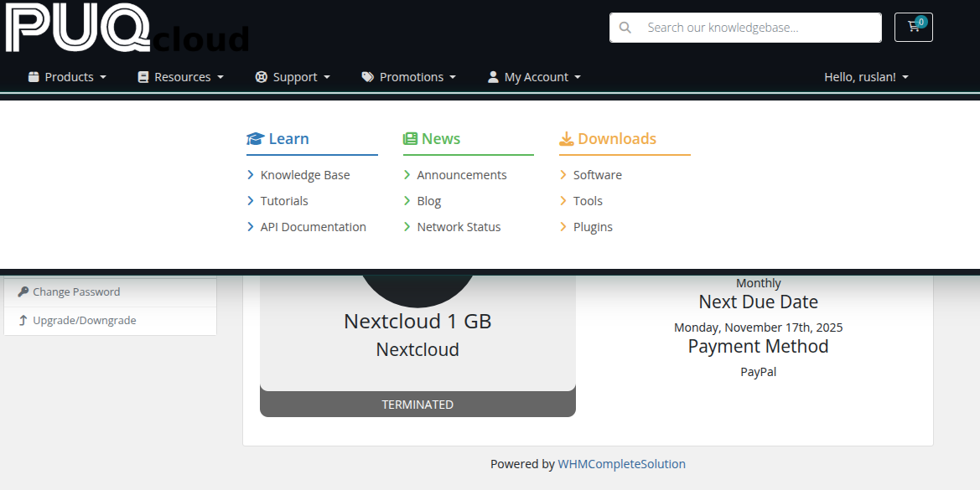Click the search magnifier icon
This screenshot has height=490, width=980.
(x=625, y=28)
